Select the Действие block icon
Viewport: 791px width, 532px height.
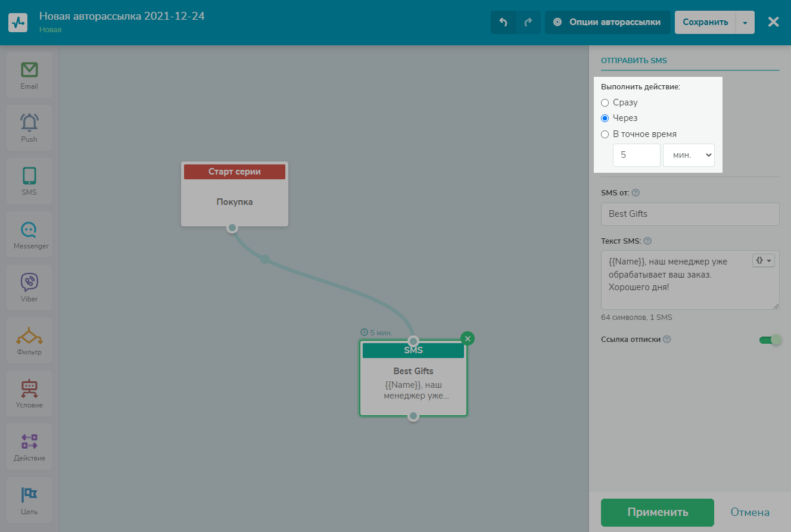(29, 446)
